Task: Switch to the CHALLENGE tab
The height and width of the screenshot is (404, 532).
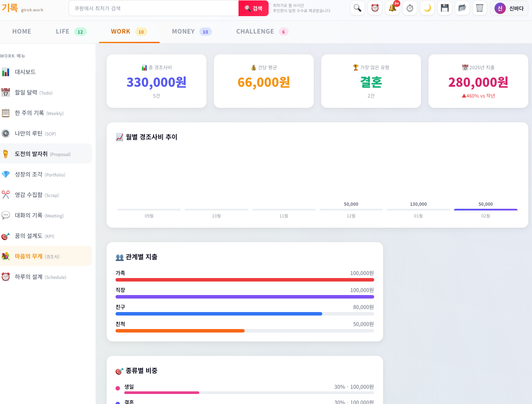Action: coord(256,31)
